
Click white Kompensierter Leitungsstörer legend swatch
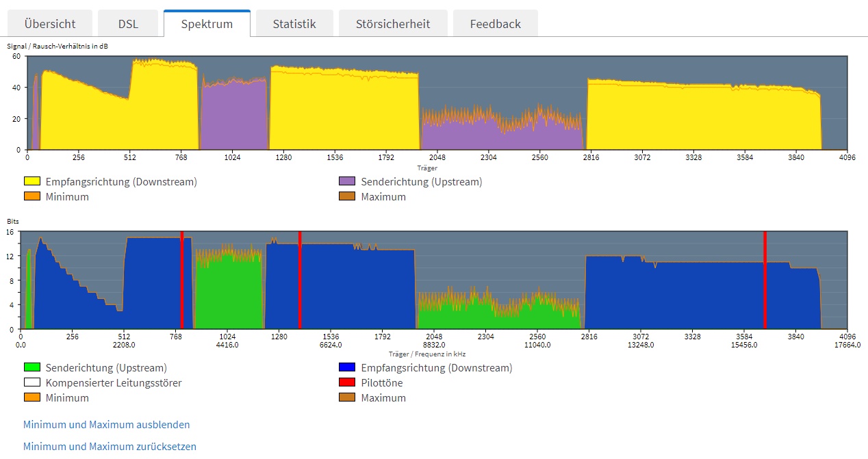tap(32, 383)
